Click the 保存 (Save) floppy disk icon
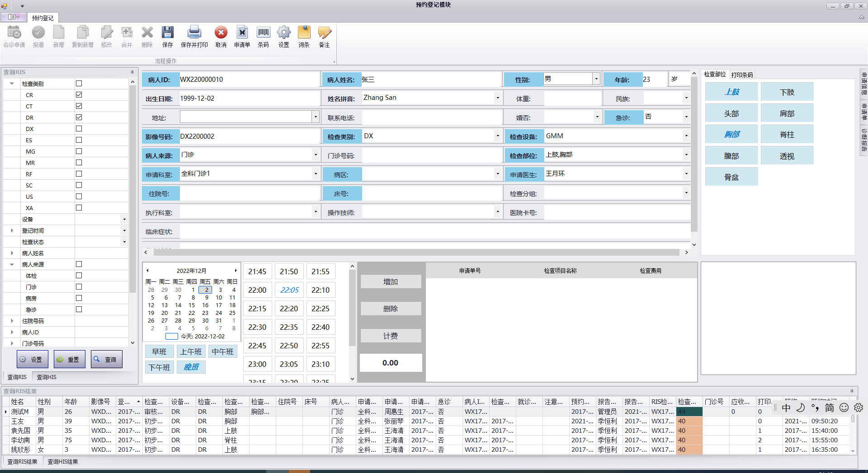This screenshot has width=868, height=473. click(168, 33)
